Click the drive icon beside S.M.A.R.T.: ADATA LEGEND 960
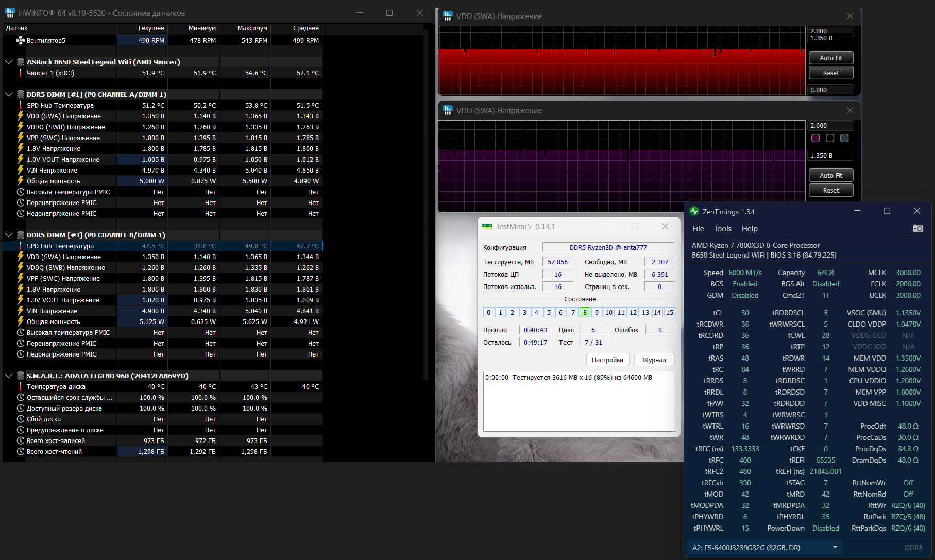Screen dimensions: 935x560 pos(21,376)
